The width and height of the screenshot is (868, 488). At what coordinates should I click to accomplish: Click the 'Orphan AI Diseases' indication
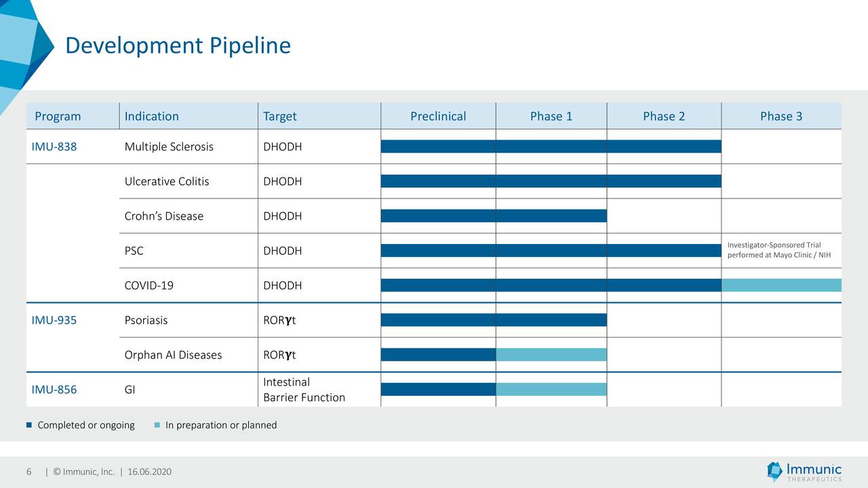coord(173,354)
